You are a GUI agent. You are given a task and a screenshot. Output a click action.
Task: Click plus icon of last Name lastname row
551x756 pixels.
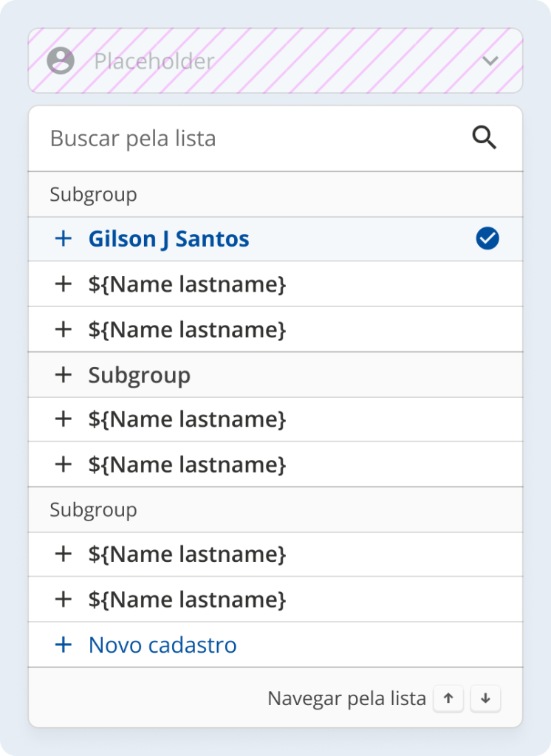pyautogui.click(x=64, y=599)
